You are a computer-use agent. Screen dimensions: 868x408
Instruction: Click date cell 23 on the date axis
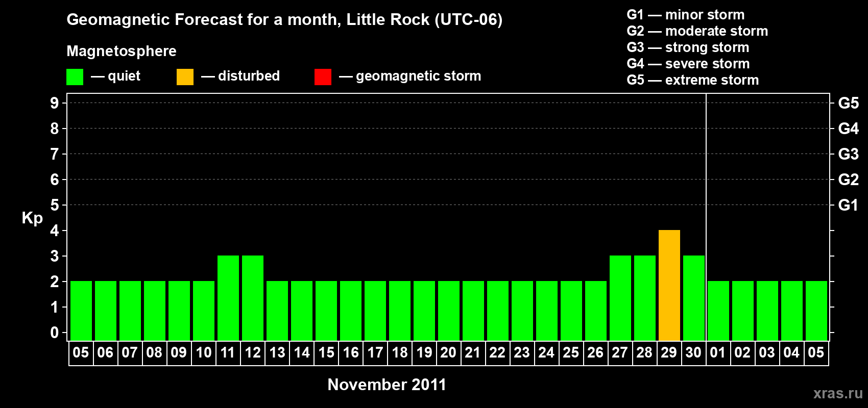point(522,353)
